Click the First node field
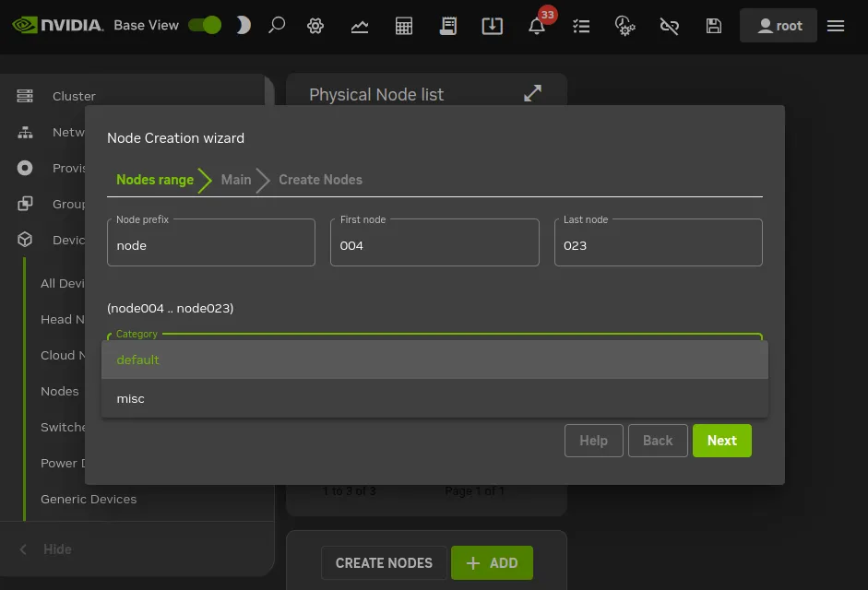The height and width of the screenshot is (590, 868). coord(434,242)
